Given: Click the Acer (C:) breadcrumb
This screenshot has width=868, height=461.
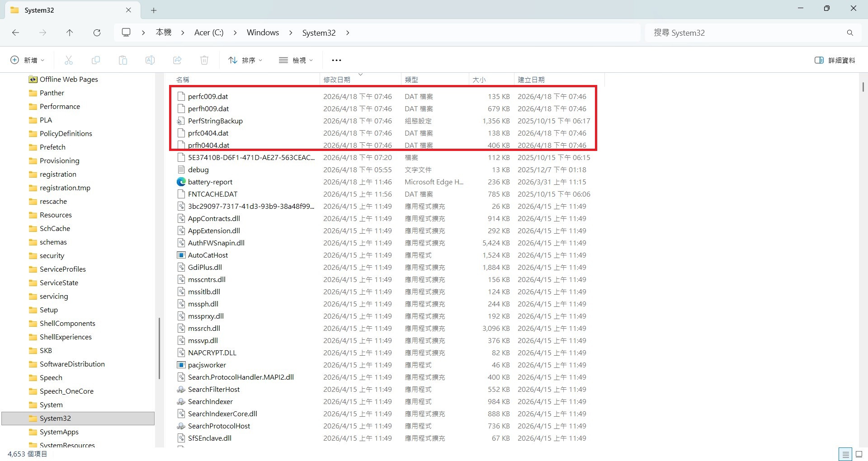Looking at the screenshot, I should (209, 33).
